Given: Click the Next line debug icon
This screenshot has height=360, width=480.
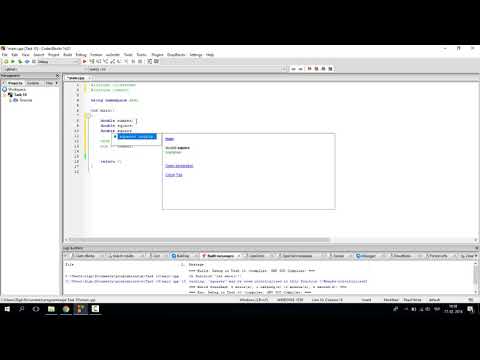Looking at the screenshot, I should pos(99,61).
